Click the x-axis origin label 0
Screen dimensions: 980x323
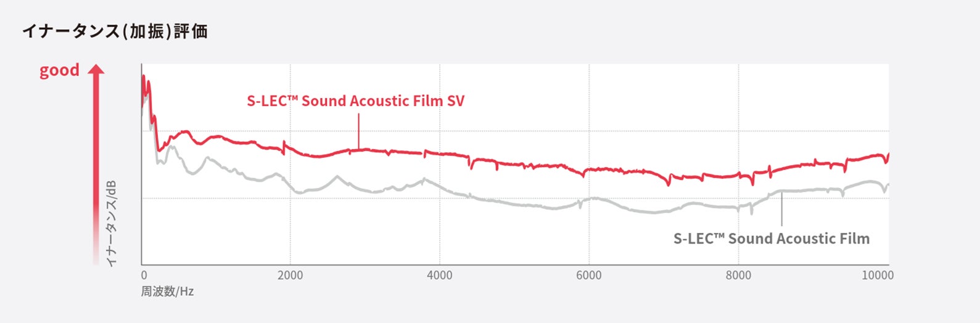144,276
